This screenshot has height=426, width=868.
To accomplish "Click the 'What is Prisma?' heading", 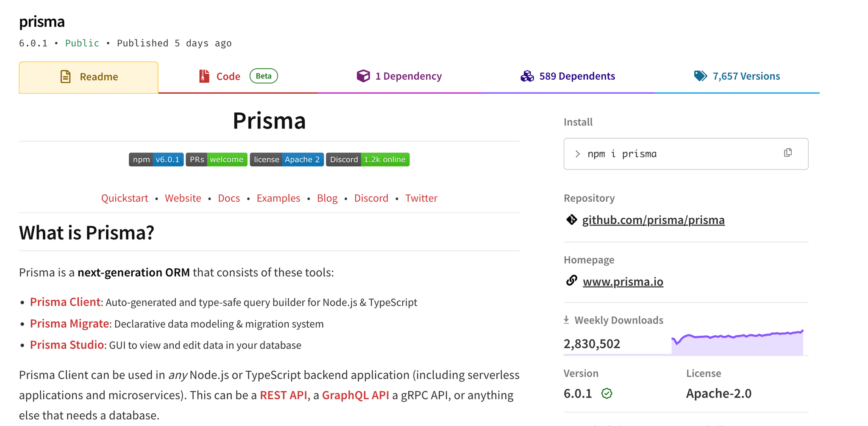I will tap(86, 233).
